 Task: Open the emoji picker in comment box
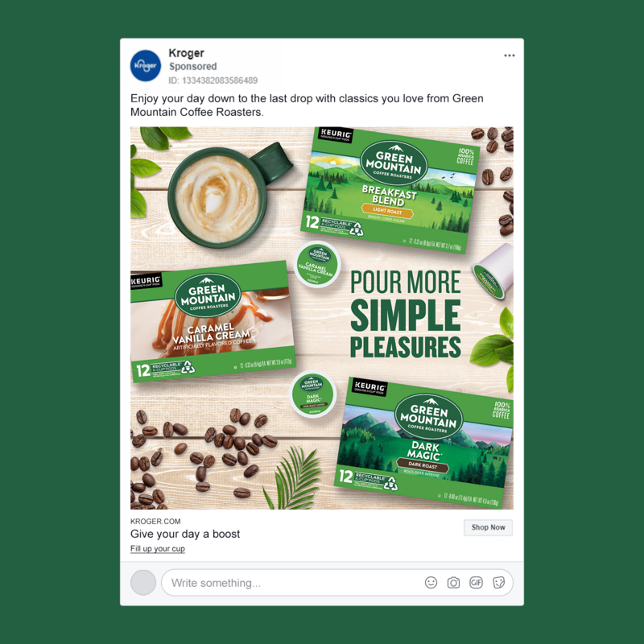point(431,582)
